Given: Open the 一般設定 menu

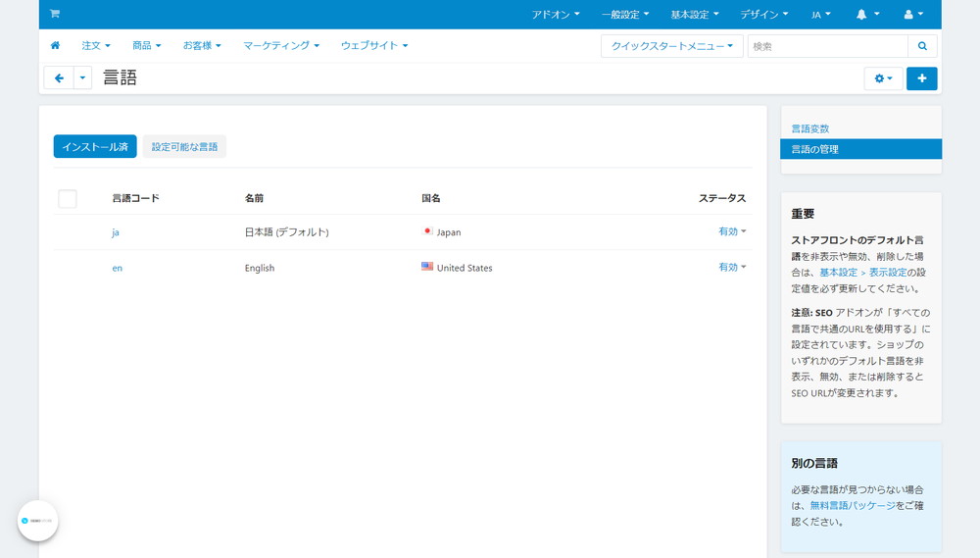Looking at the screenshot, I should 625,14.
